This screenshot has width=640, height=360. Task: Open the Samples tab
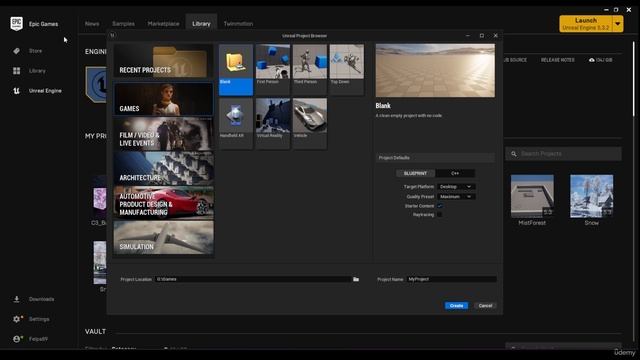(123, 24)
